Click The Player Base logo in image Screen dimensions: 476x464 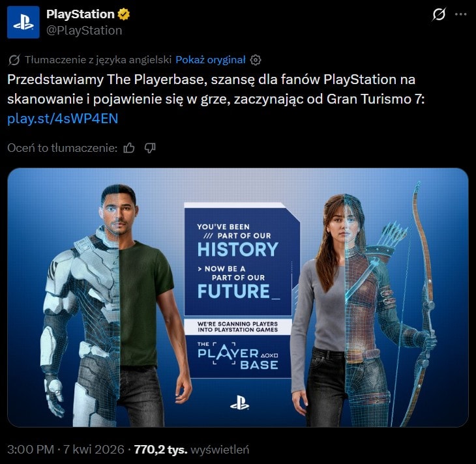238,356
